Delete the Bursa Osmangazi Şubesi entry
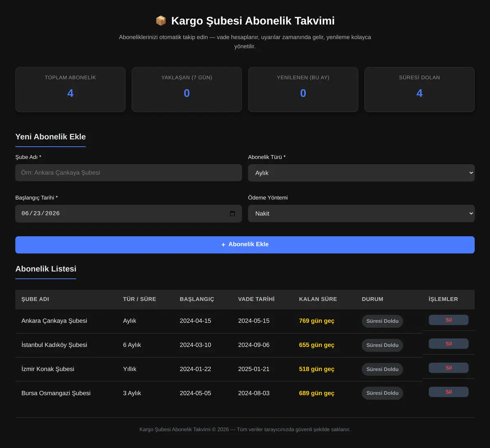The height and width of the screenshot is (448, 490). tap(448, 392)
